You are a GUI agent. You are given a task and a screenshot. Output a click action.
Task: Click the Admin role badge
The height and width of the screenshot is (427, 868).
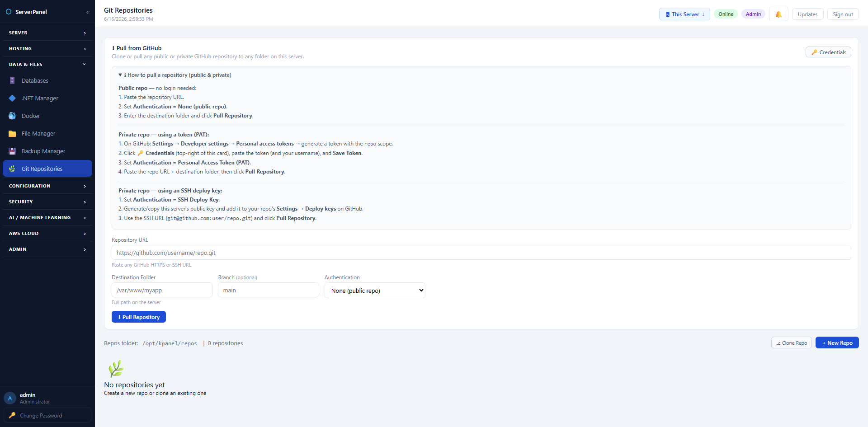753,14
